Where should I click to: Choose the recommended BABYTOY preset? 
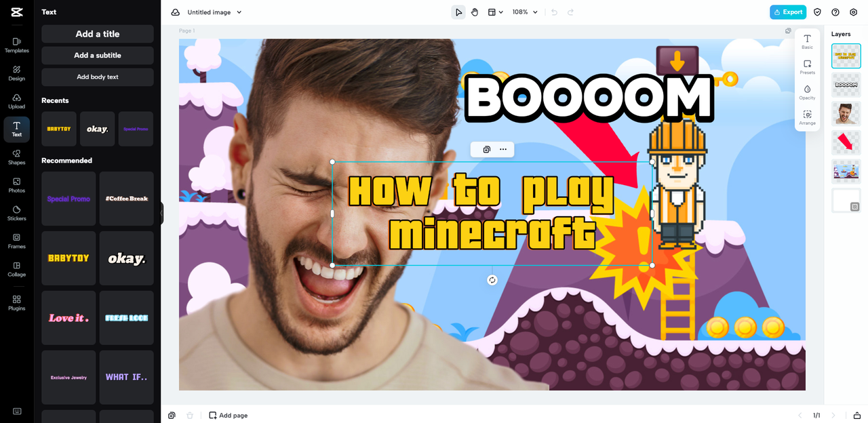tap(68, 258)
